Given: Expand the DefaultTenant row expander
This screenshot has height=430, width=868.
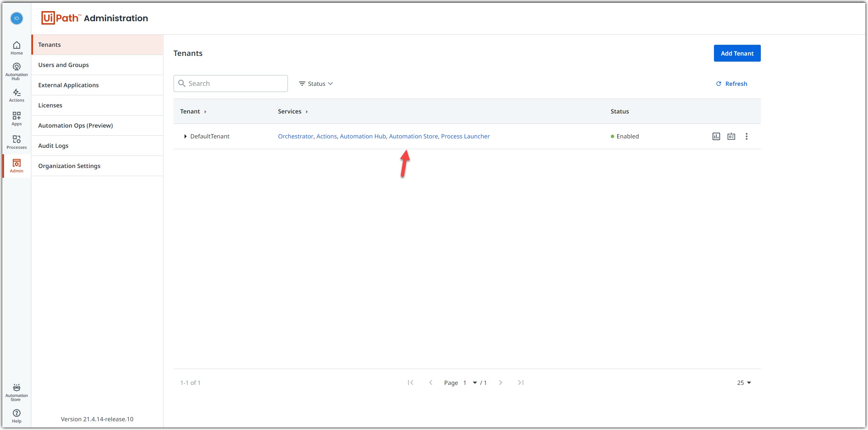Looking at the screenshot, I should tap(185, 136).
